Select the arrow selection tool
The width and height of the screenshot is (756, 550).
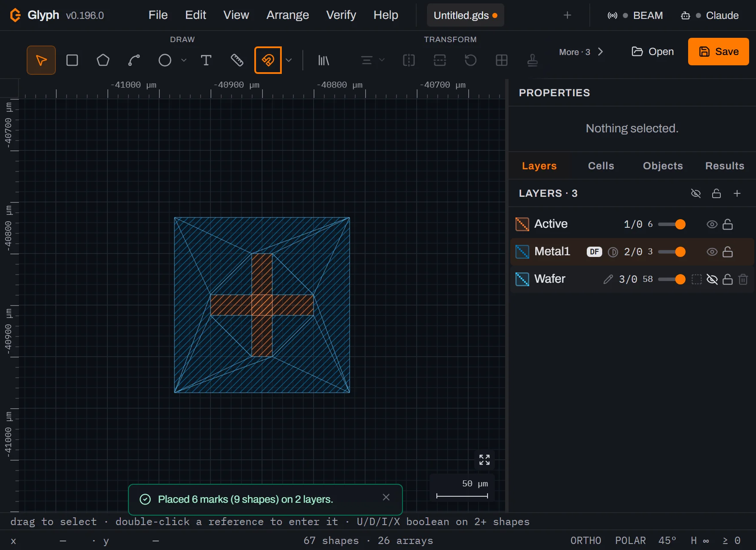point(41,60)
